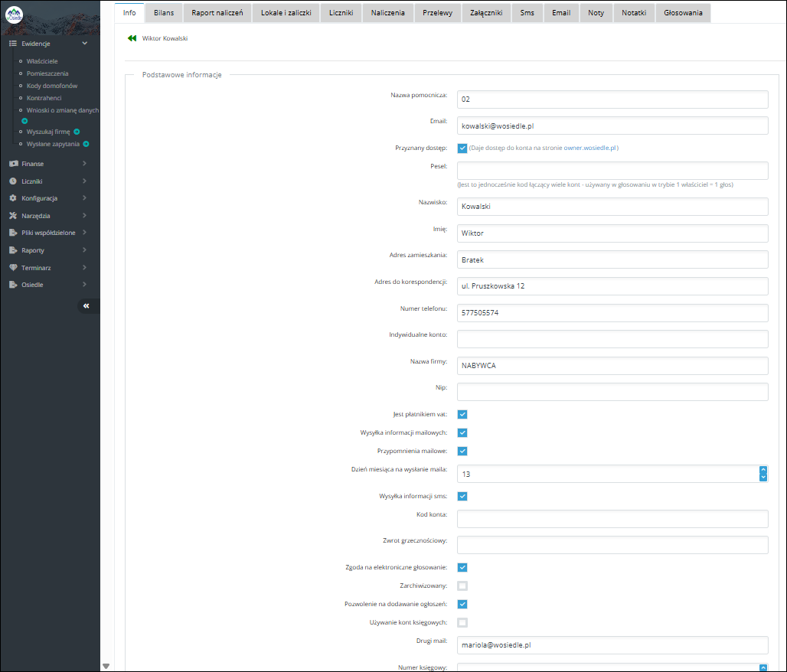Open Właściciele in the sidebar
This screenshot has height=672, width=787.
point(42,60)
